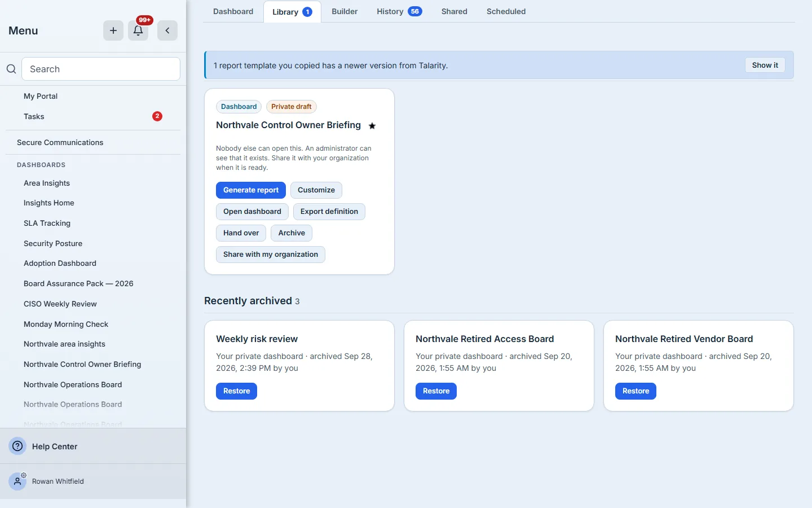
Task: Click the Generate report button
Action: [x=251, y=190]
